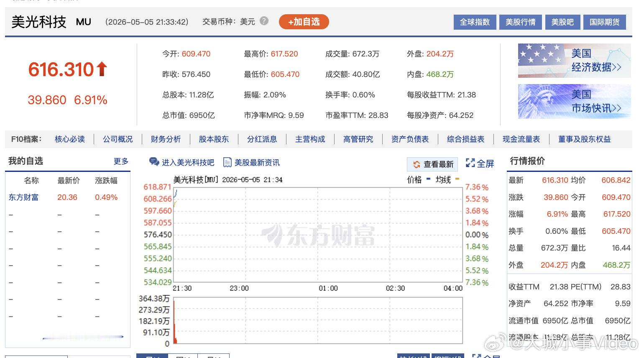Click the currency help question-mark icon
644x358 pixels.
[264, 21]
